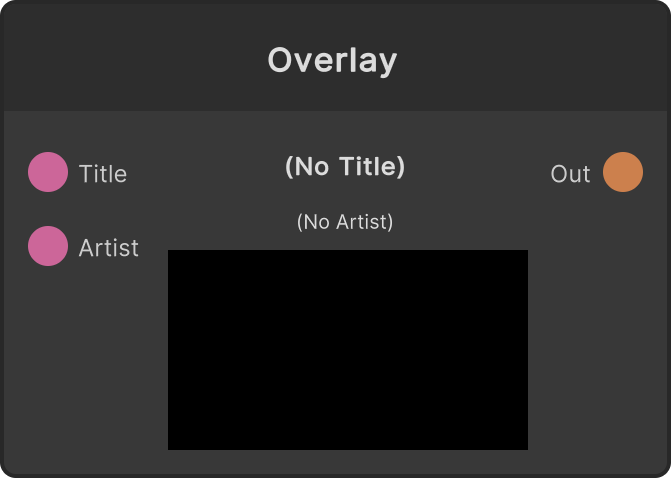The width and height of the screenshot is (671, 478).
Task: Click the orange Out output port
Action: pyautogui.click(x=623, y=172)
